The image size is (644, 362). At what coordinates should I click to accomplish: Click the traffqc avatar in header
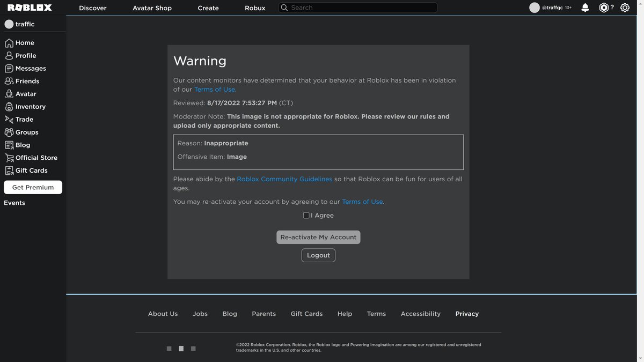(535, 8)
